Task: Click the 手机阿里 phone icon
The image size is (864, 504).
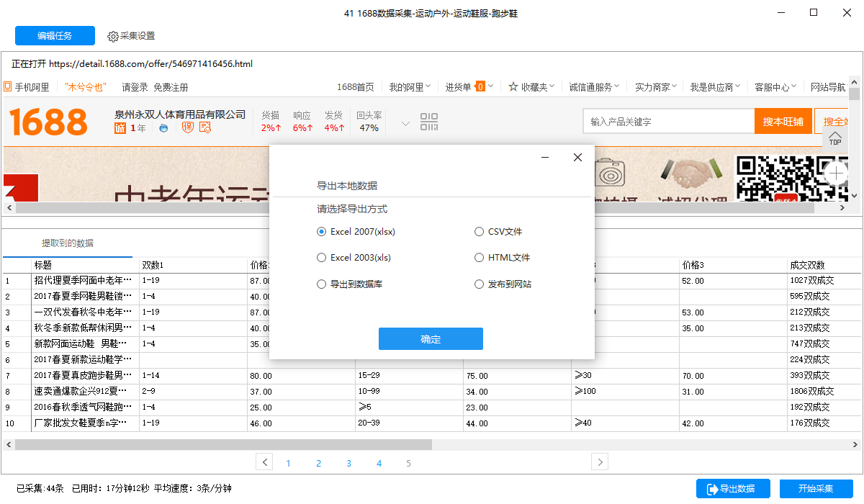Action: click(8, 87)
